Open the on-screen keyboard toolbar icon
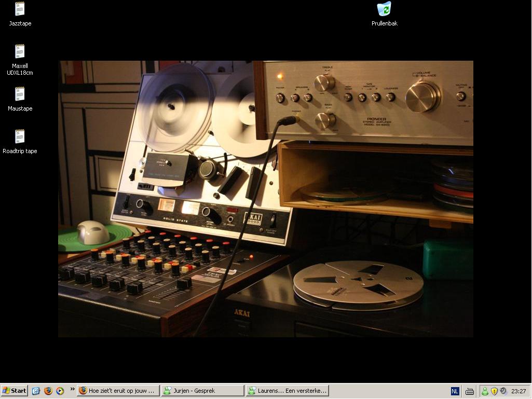The height and width of the screenshot is (399, 532). [x=469, y=391]
